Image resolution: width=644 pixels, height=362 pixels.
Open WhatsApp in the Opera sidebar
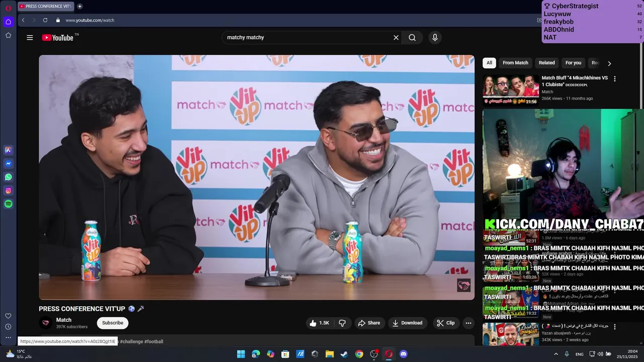(8, 177)
